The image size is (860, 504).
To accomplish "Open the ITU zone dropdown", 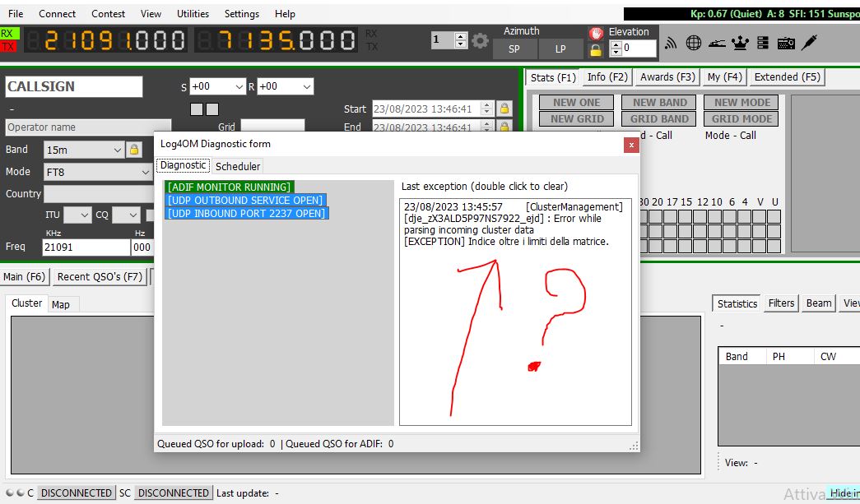I will 77,215.
